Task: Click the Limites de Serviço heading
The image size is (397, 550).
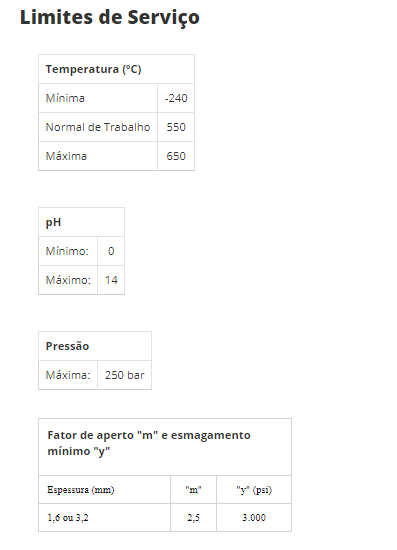Action: tap(110, 18)
